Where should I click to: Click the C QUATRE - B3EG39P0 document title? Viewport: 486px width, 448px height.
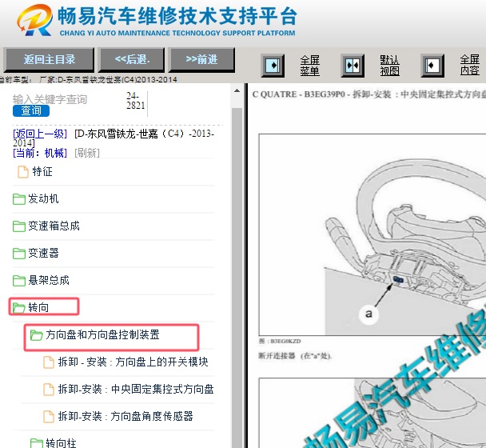368,94
